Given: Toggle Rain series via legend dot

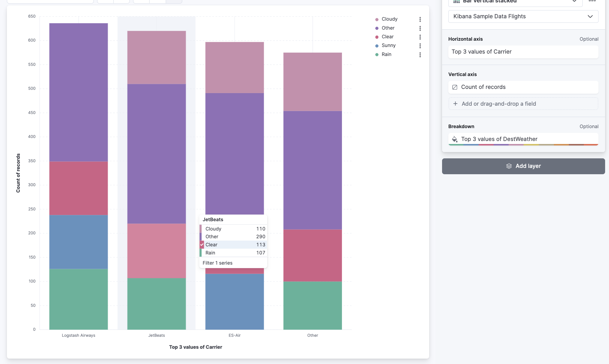Looking at the screenshot, I should pos(377,54).
